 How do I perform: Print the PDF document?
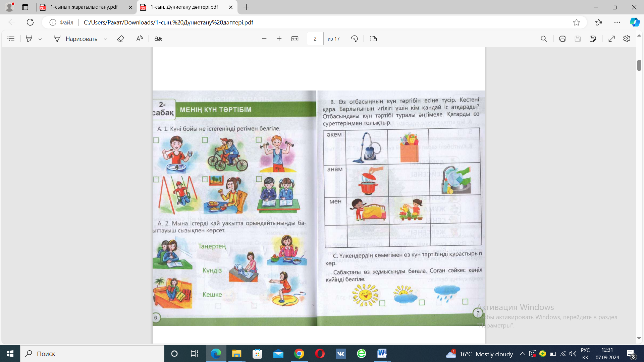click(562, 39)
